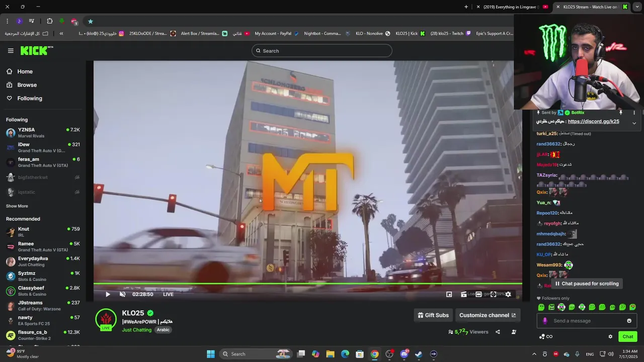Click the purple identity icon in chat input

coord(545,321)
